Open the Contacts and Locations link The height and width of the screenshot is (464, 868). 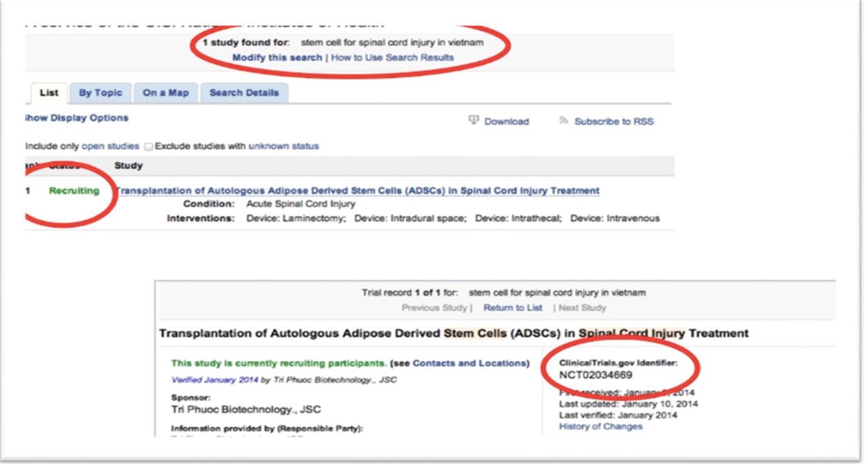tap(471, 364)
